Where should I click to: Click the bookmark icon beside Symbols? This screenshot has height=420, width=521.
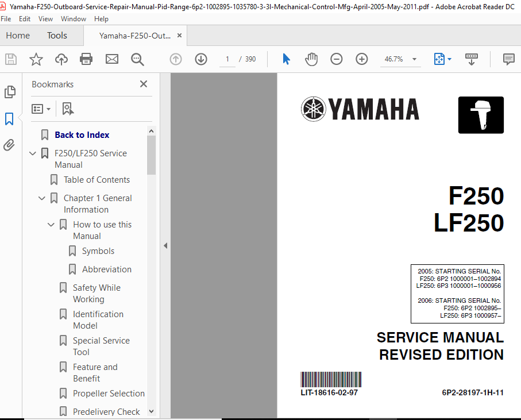pyautogui.click(x=72, y=251)
